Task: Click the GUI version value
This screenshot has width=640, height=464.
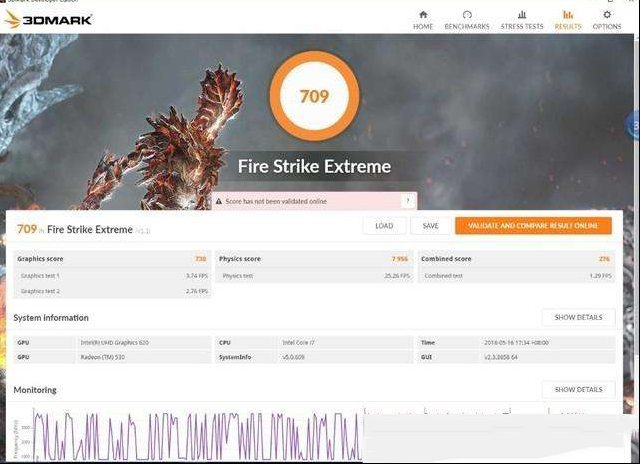Action: [501, 357]
